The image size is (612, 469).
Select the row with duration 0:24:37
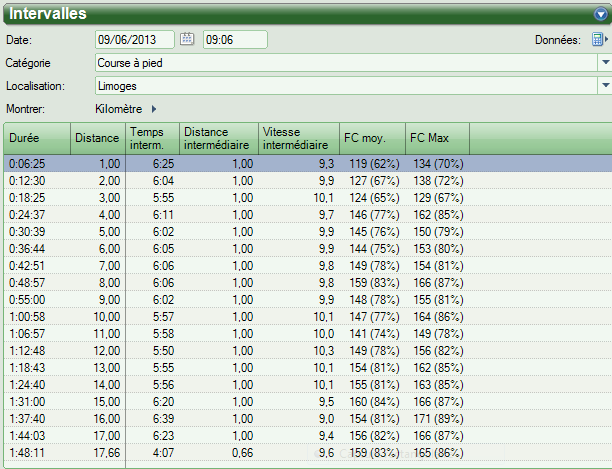click(x=308, y=215)
